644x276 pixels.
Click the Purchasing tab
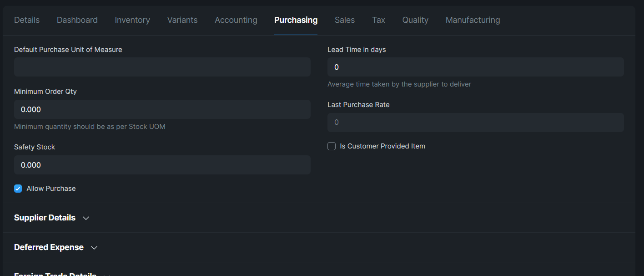coord(296,20)
